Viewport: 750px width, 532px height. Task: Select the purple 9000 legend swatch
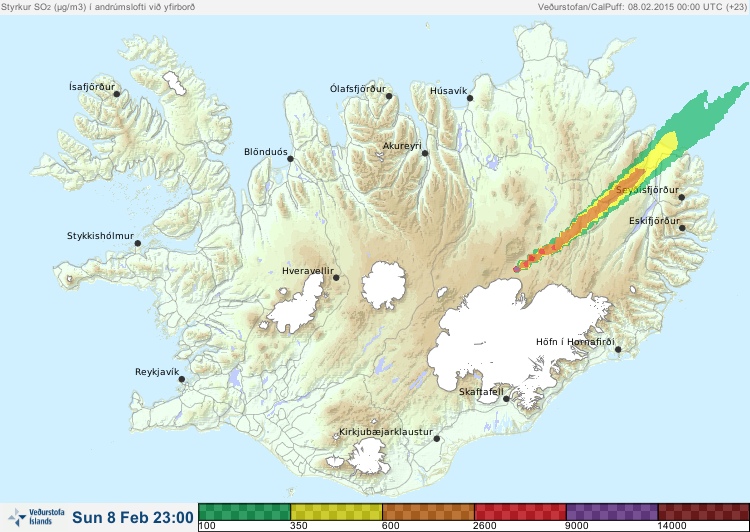click(612, 512)
